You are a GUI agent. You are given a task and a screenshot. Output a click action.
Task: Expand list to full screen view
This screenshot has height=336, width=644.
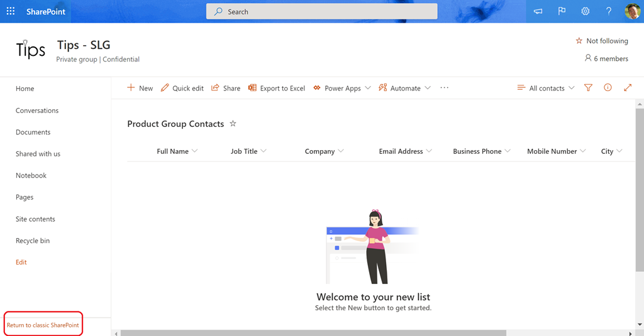[x=627, y=88]
